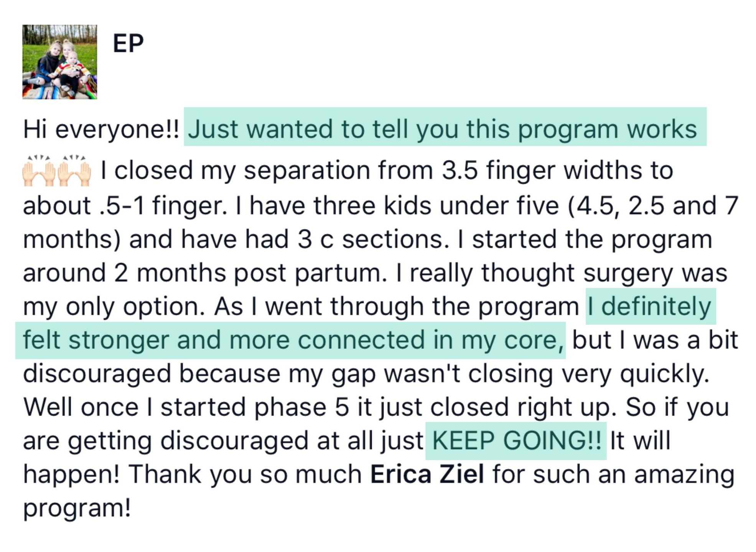The width and height of the screenshot is (756, 552).
Task: Click the second raised hands emoji
Action: point(74,171)
